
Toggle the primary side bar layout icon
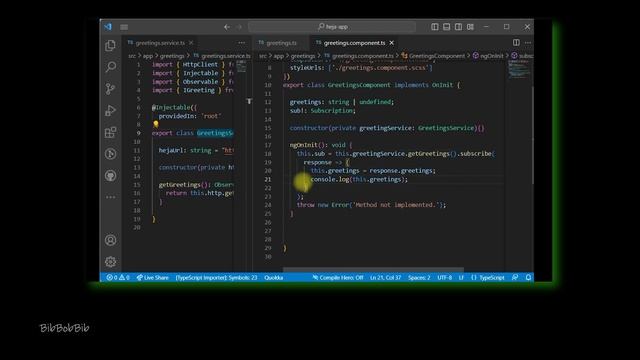(x=435, y=27)
